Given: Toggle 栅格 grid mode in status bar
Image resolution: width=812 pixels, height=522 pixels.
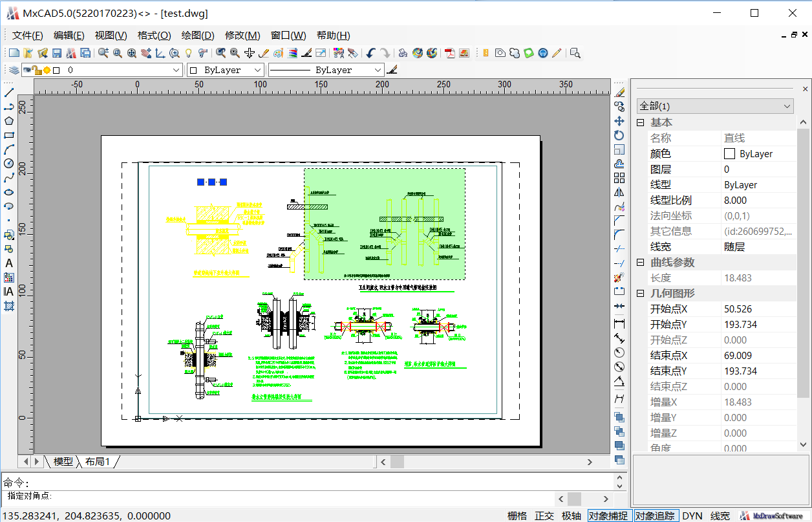Looking at the screenshot, I should (517, 516).
